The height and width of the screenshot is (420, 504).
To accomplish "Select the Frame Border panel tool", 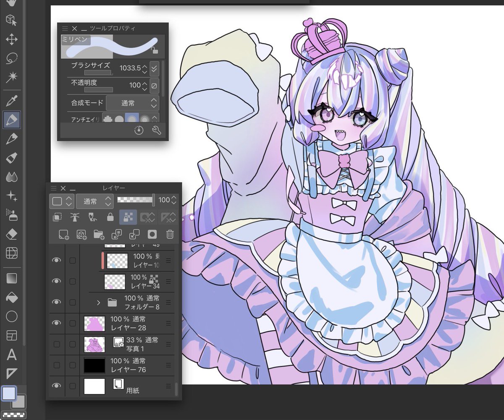I will pos(11,335).
